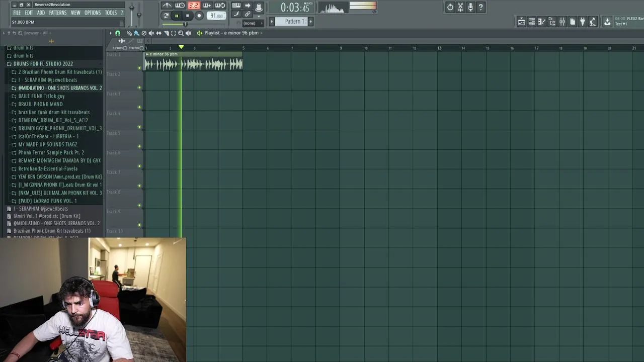Open the TOOLS menu
Screen dimensions: 644x362
click(x=111, y=13)
